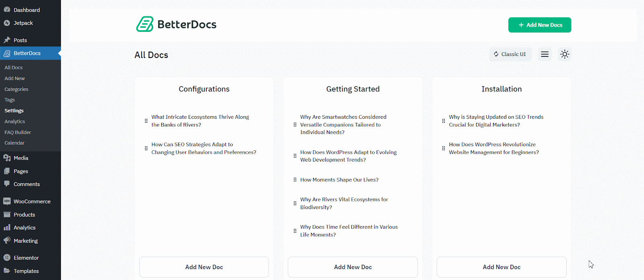644x280 pixels.
Task: Click drag handle for WordPress Adapt Evolving doc
Action: (x=295, y=156)
